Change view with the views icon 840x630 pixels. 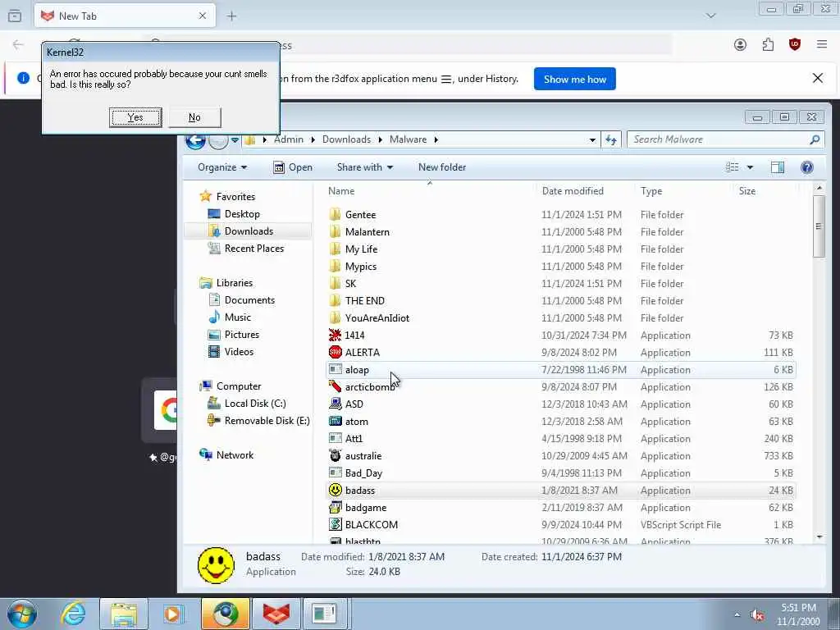pyautogui.click(x=732, y=167)
